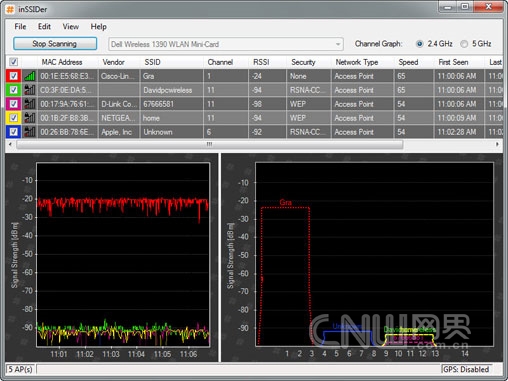Screen dimensions: 508x381
Task: Sort by Channel column header
Action: click(x=226, y=62)
